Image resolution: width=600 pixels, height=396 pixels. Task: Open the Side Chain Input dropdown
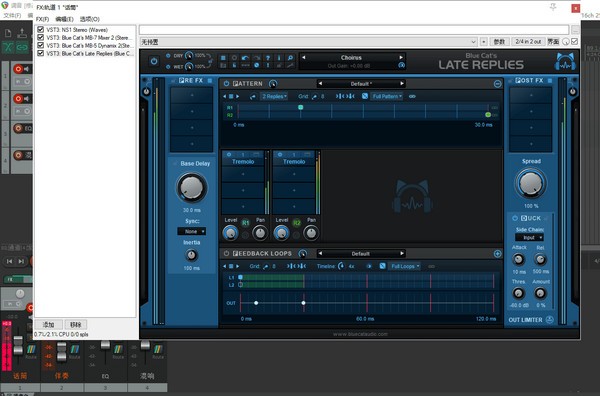(529, 238)
